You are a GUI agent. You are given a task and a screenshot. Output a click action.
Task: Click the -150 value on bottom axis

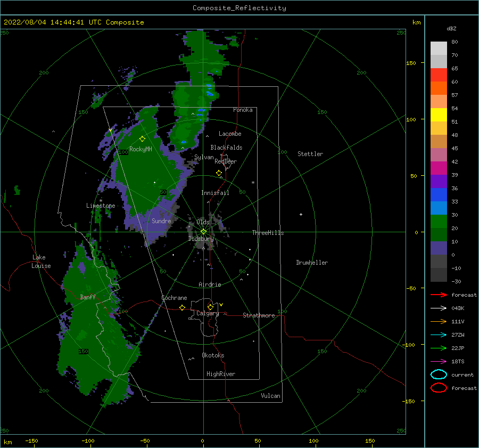click(31, 441)
